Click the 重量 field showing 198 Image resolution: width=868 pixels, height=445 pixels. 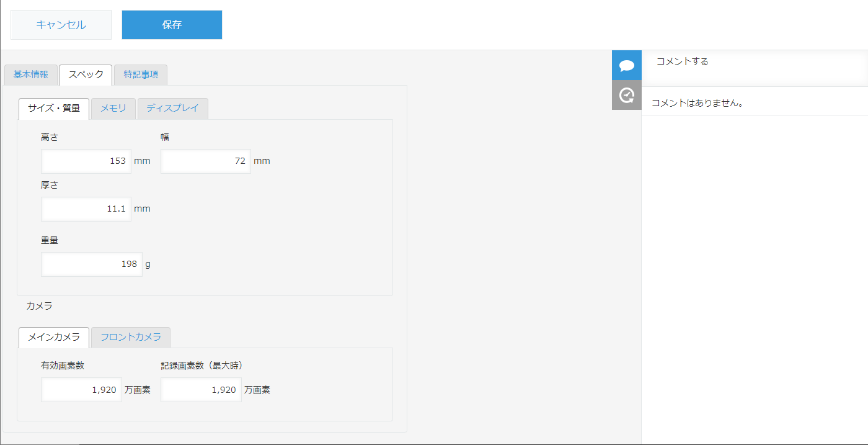point(92,264)
